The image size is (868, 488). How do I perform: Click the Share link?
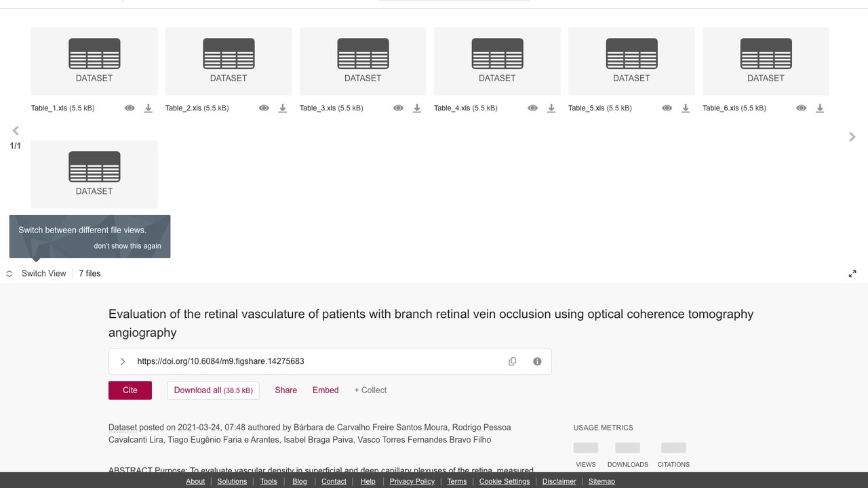click(x=286, y=390)
